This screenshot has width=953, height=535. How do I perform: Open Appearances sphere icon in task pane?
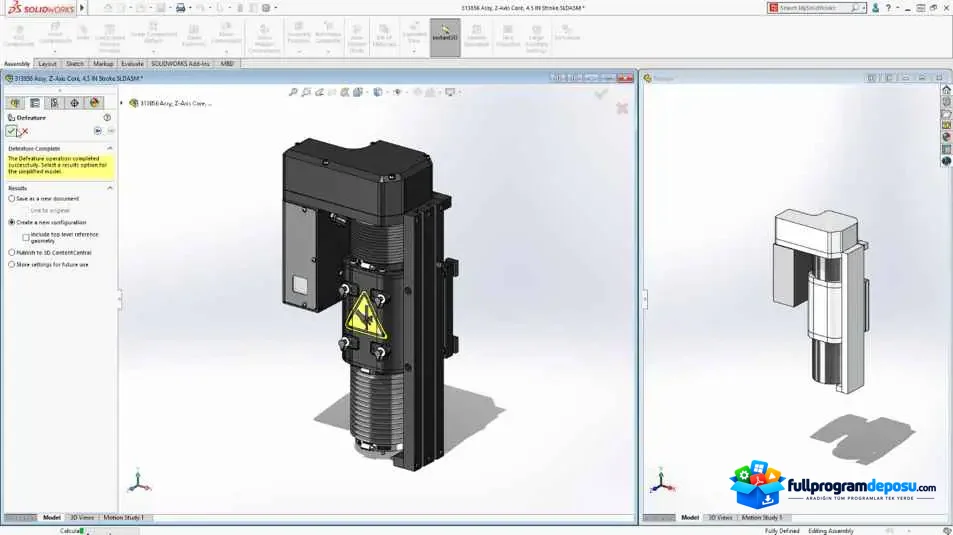[946, 137]
